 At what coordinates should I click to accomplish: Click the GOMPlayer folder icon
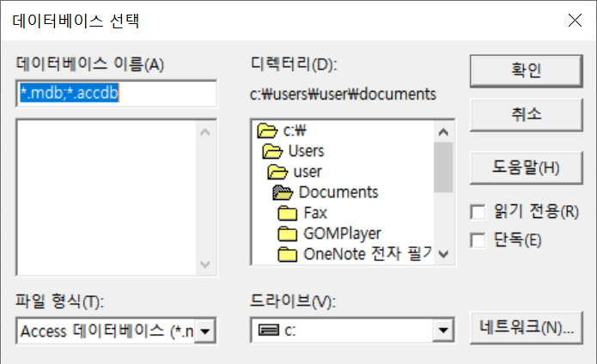[288, 234]
